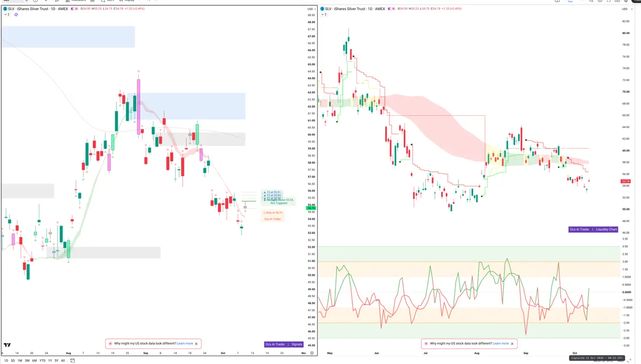Select the 1M time range
The height and width of the screenshot is (364, 641).
(x=20, y=361)
